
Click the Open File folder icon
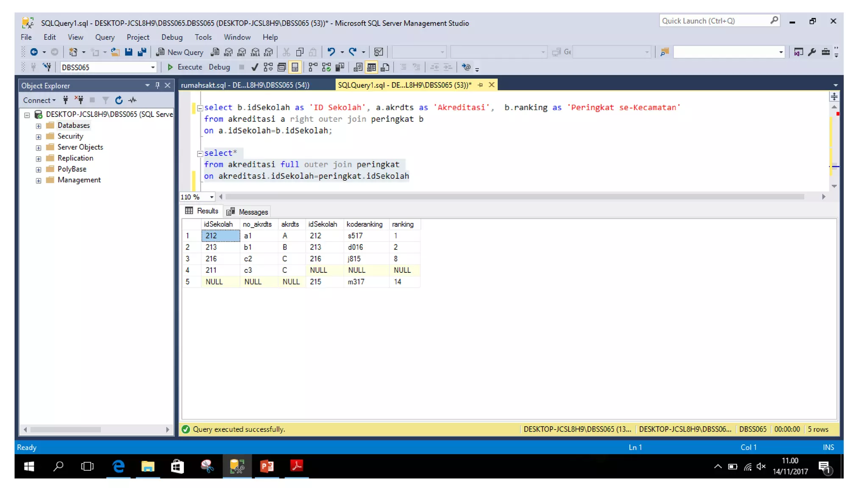pos(115,52)
